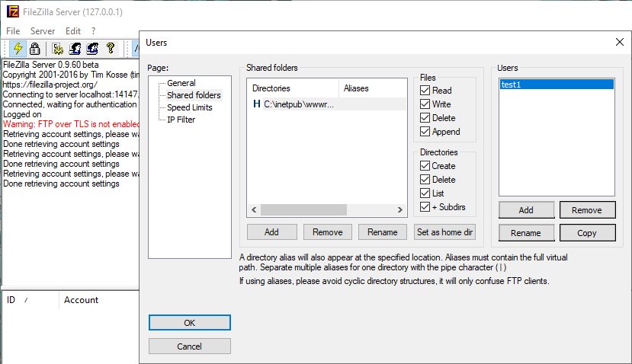Click Add under Shared folders
This screenshot has height=364, width=632.
[x=271, y=232]
